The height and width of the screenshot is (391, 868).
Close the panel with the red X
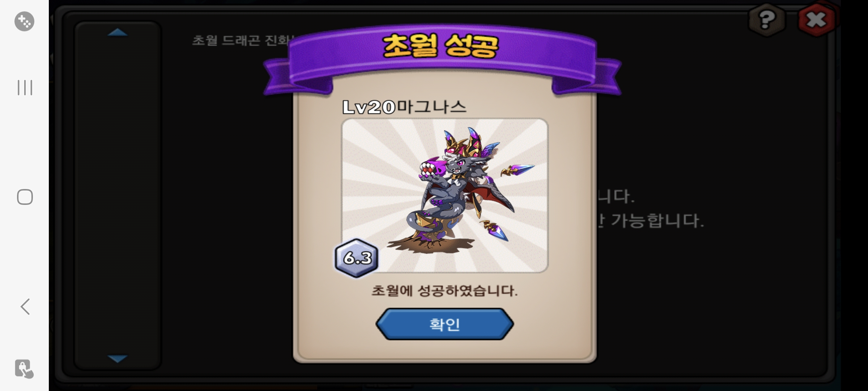pos(816,20)
